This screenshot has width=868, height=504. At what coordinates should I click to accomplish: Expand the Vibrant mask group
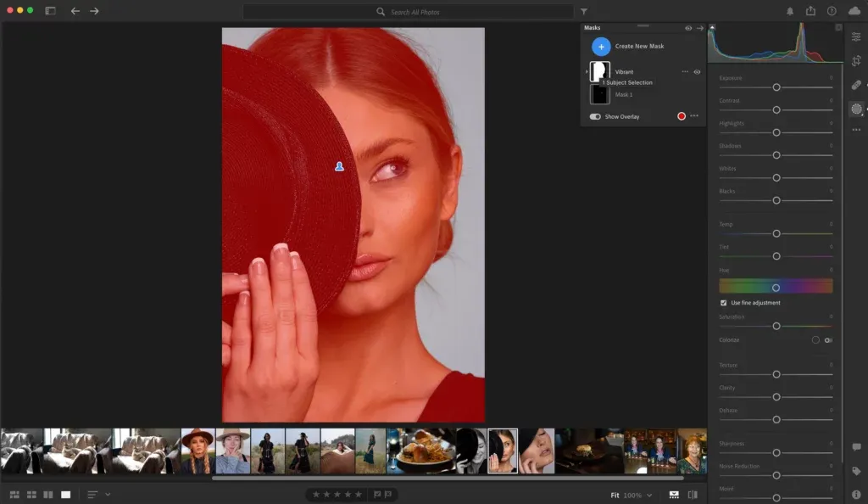coord(587,71)
